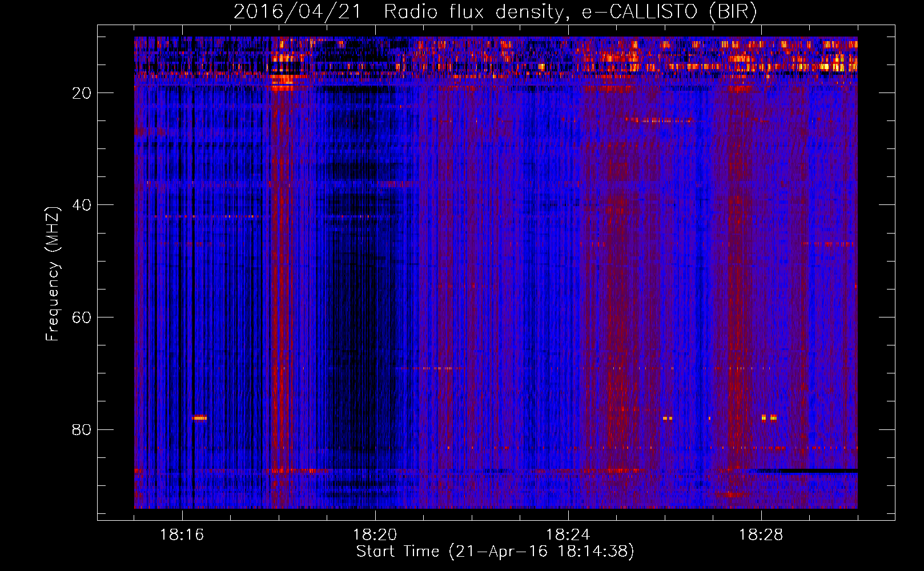Click the bright yellow burst near 78 MHz at 18:16

[199, 418]
